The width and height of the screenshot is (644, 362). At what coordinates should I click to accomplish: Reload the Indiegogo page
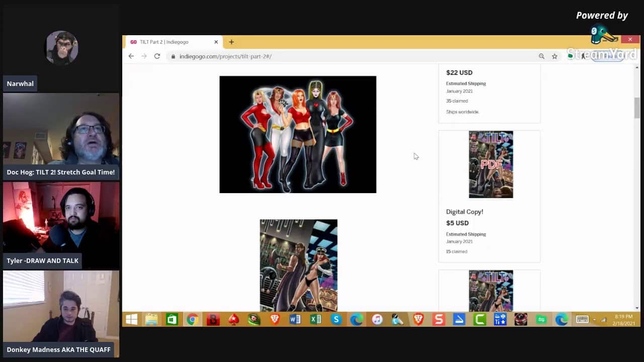click(x=157, y=56)
